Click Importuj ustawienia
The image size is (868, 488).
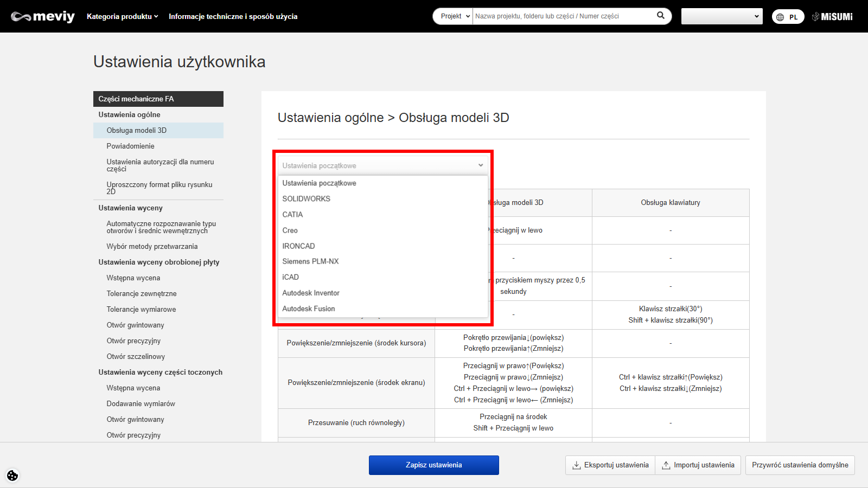[x=698, y=465]
